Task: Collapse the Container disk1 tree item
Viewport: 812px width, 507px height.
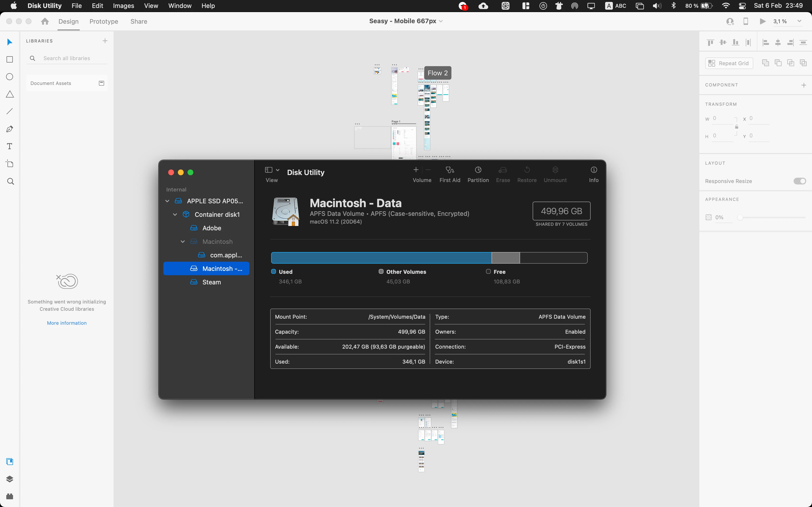Action: click(x=175, y=215)
